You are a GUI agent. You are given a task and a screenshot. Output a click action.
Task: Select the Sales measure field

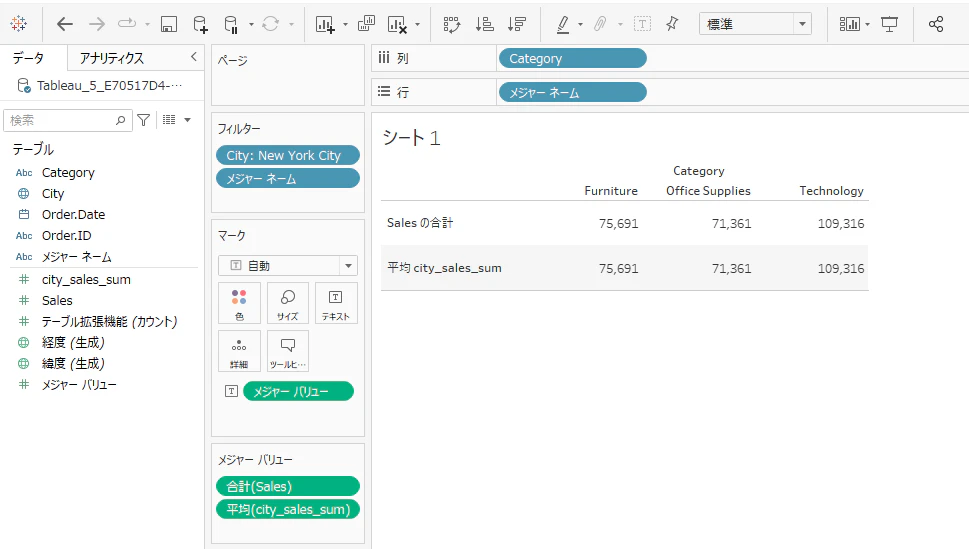pos(57,300)
